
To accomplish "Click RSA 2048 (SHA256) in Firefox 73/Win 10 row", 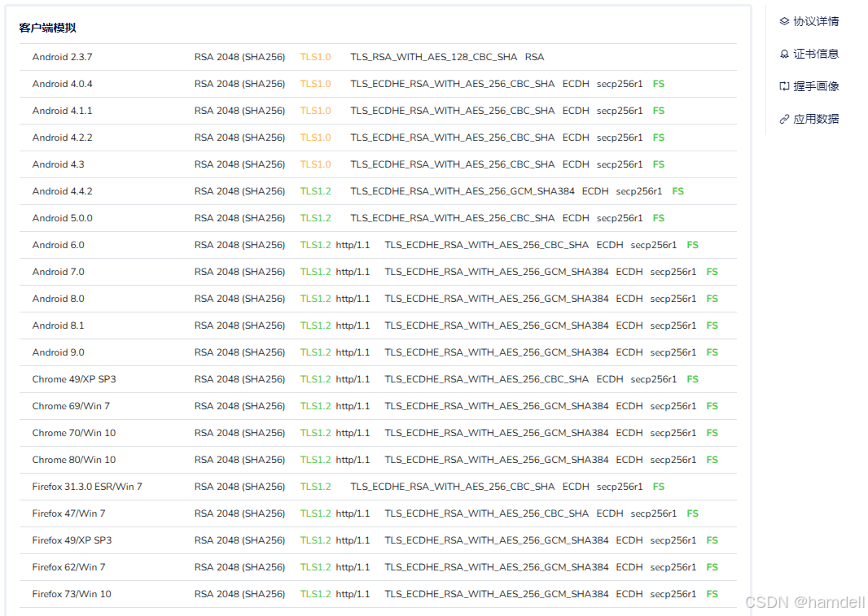I will click(239, 594).
